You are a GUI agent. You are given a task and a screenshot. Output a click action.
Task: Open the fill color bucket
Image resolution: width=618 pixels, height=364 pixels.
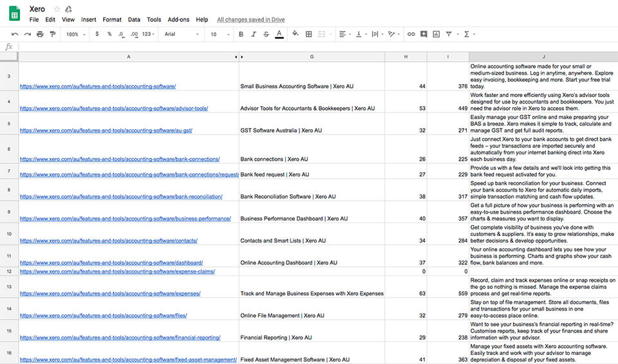pos(295,34)
